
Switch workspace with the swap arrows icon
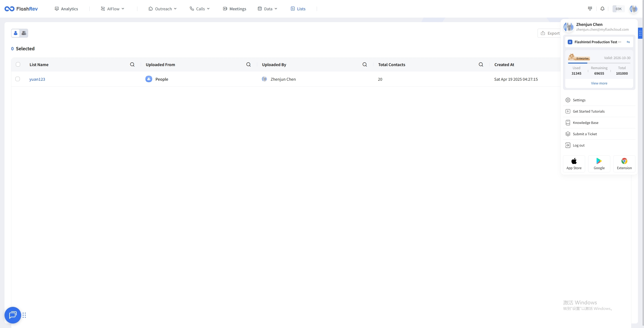(x=628, y=42)
